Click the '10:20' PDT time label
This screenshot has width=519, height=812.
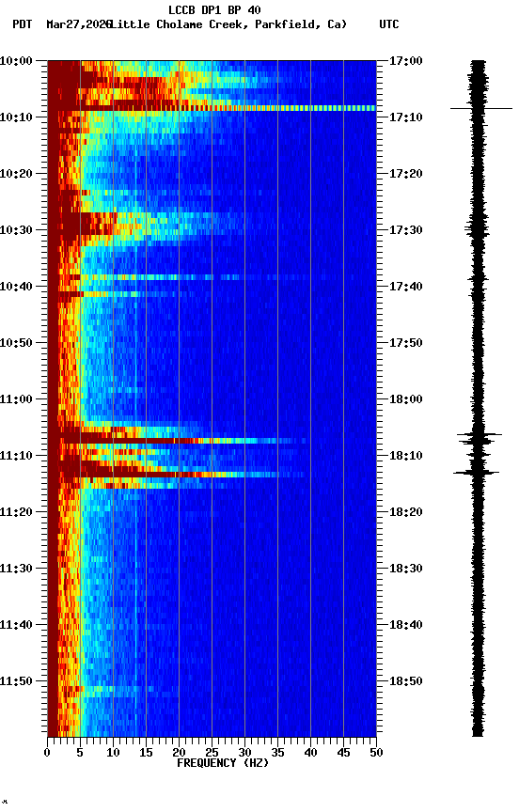tap(16, 174)
